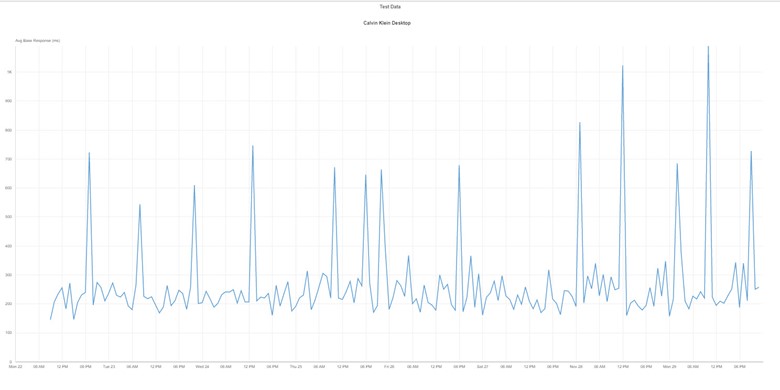Click the 'Thu 25' x-axis date label

pyautogui.click(x=295, y=367)
